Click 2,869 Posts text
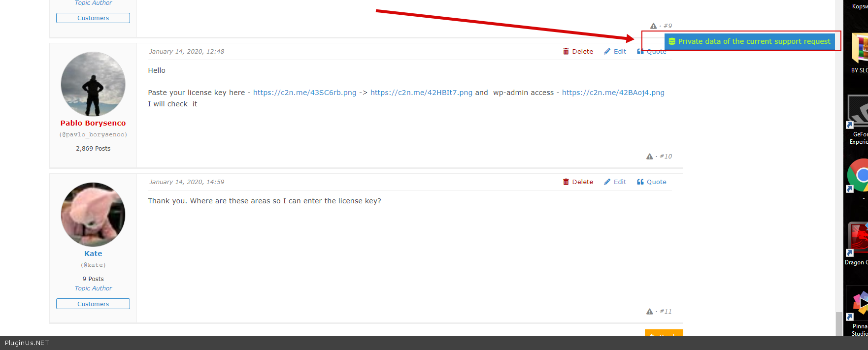Screen dimensions: 868x350 click(x=93, y=149)
